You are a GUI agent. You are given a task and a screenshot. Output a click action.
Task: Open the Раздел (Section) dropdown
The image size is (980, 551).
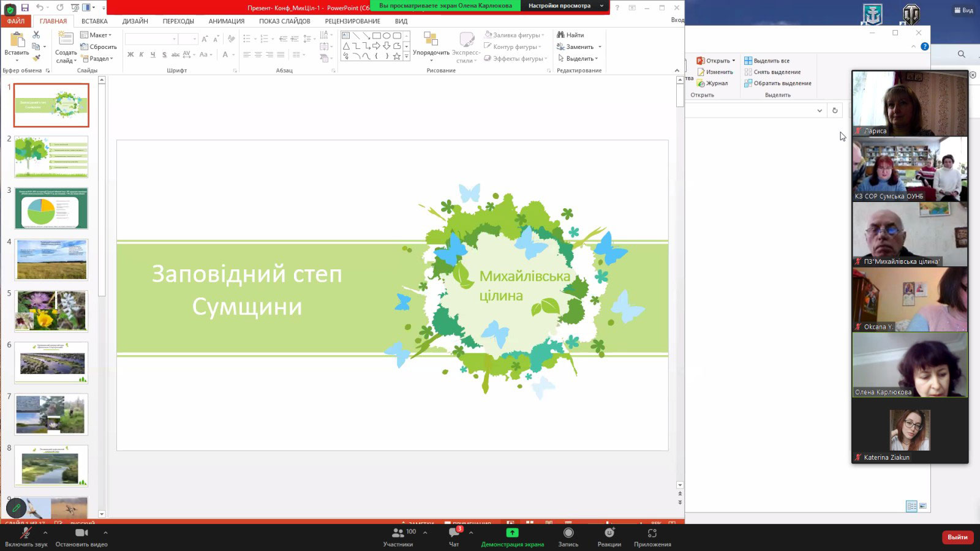click(x=97, y=58)
